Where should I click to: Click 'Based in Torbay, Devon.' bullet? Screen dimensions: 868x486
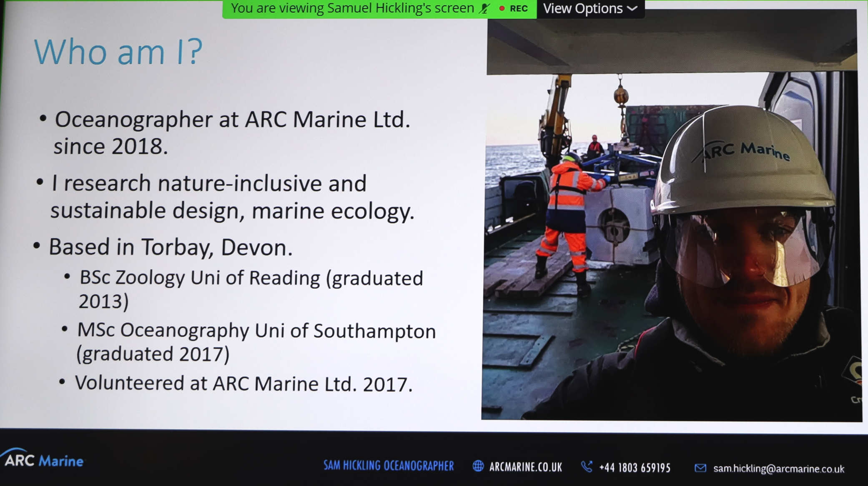click(x=171, y=247)
